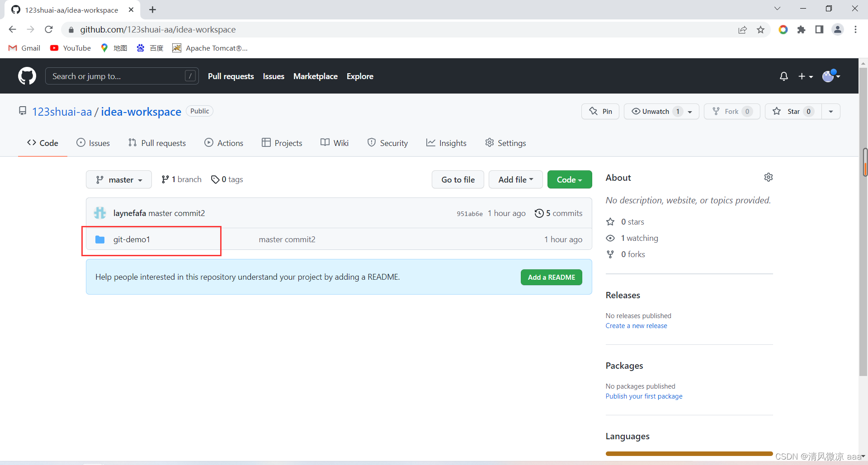Viewport: 868px width, 465px height.
Task: Toggle the browser side panel icon
Action: [x=819, y=29]
